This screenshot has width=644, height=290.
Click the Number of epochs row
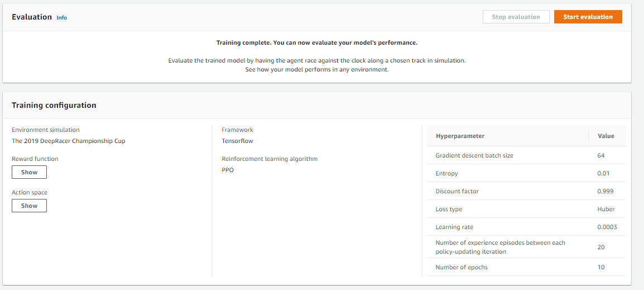[462, 267]
